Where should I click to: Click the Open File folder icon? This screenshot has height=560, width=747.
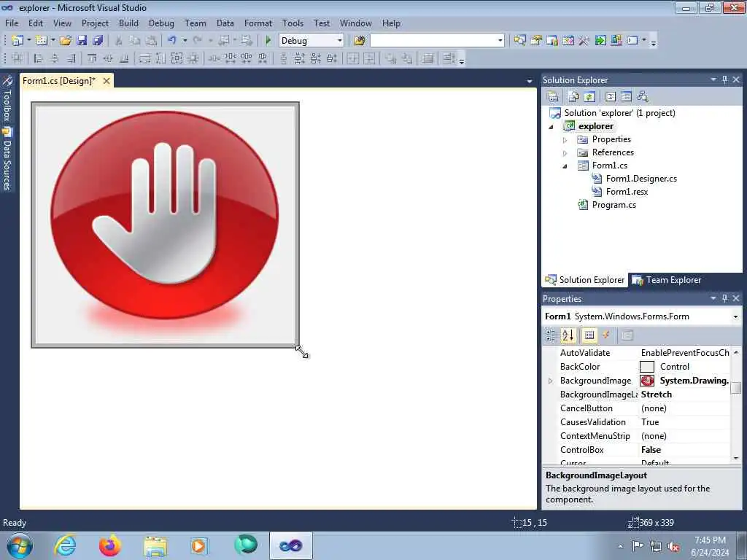(x=66, y=41)
